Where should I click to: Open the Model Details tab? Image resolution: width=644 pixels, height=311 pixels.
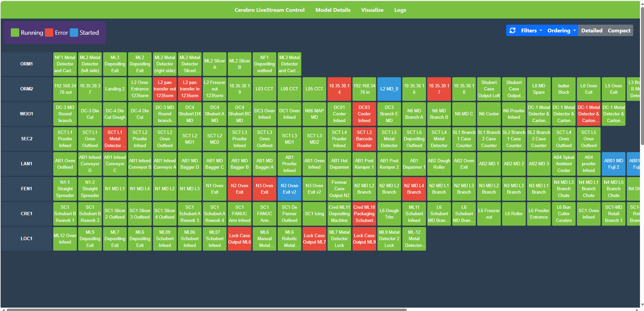333,10
